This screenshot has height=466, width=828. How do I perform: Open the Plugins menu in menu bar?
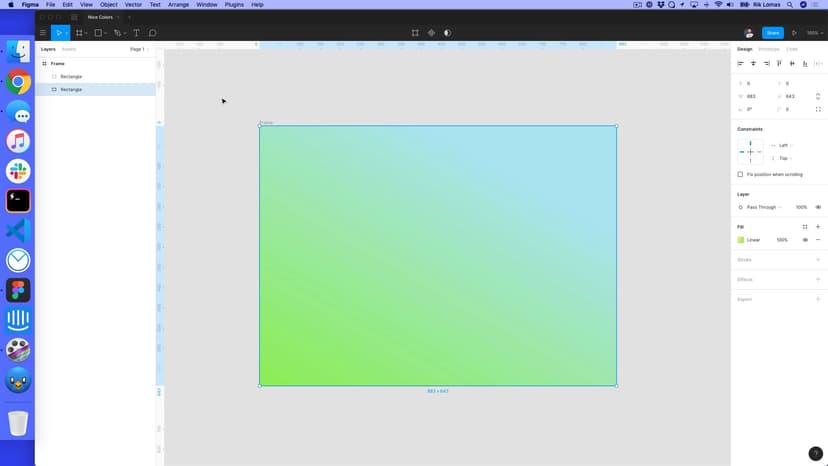point(234,5)
